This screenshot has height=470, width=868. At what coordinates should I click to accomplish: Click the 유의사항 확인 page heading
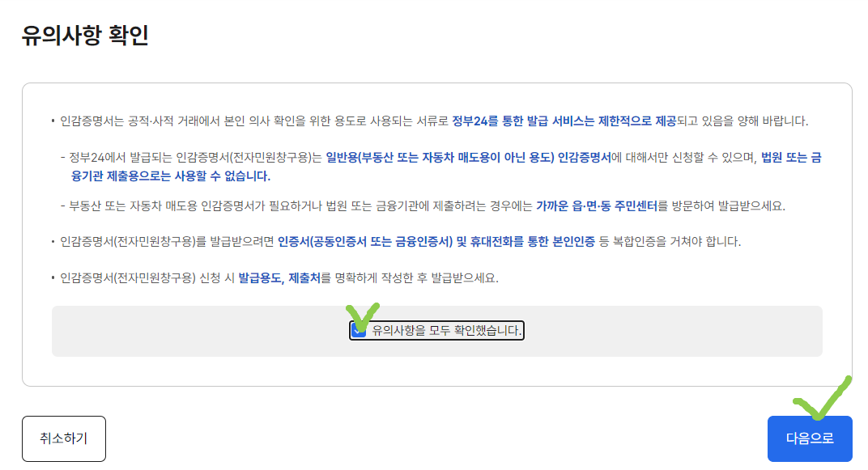click(x=85, y=35)
